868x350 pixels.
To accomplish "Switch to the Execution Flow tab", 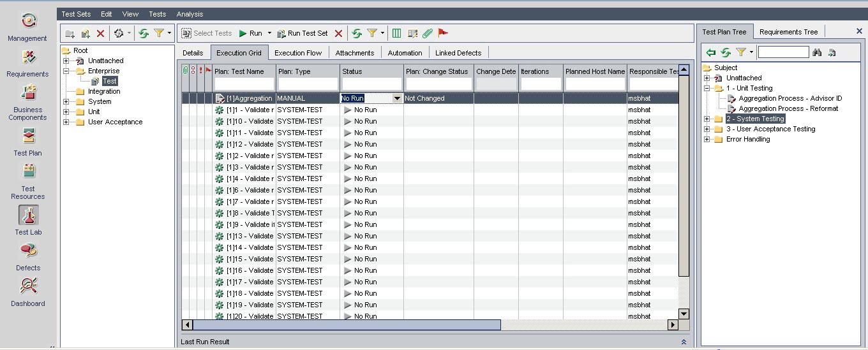I will [x=298, y=53].
